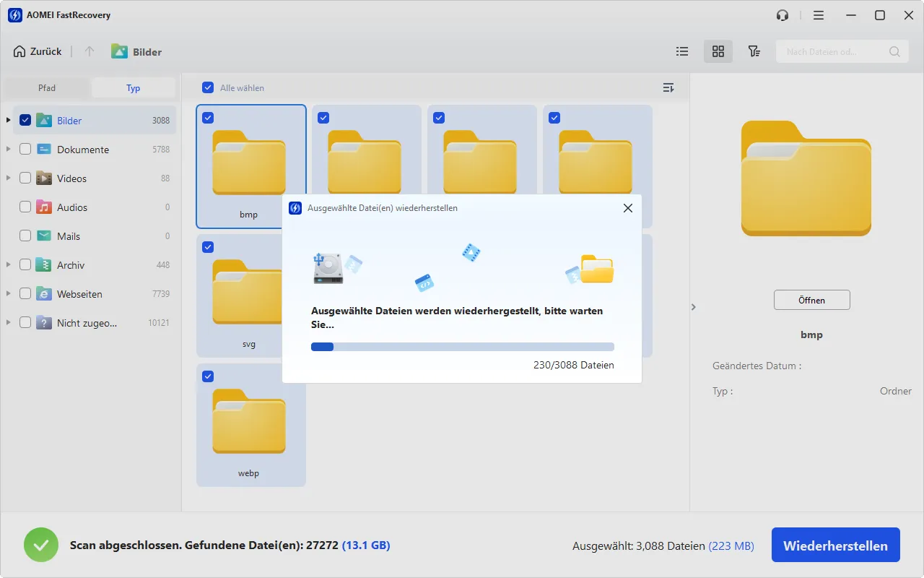Check the Dokumente category checkbox

25,150
